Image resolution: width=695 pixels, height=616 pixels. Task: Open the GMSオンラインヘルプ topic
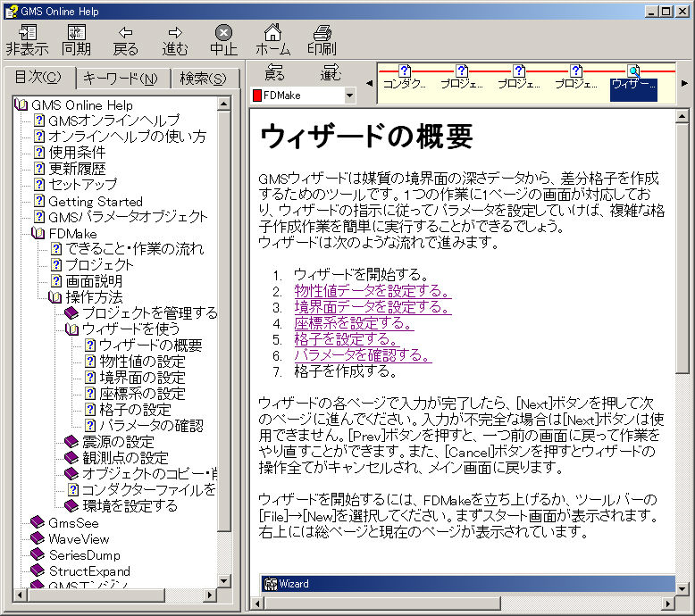click(x=113, y=121)
